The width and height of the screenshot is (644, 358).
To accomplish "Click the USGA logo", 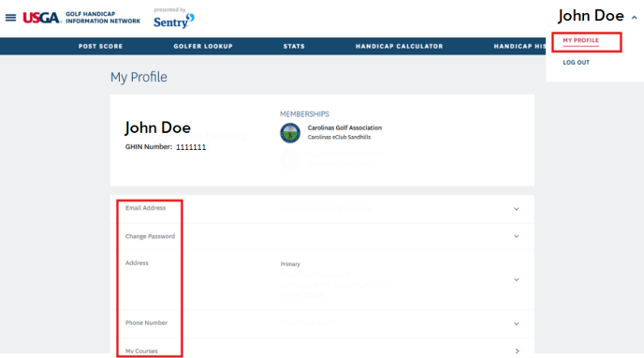I will [41, 18].
